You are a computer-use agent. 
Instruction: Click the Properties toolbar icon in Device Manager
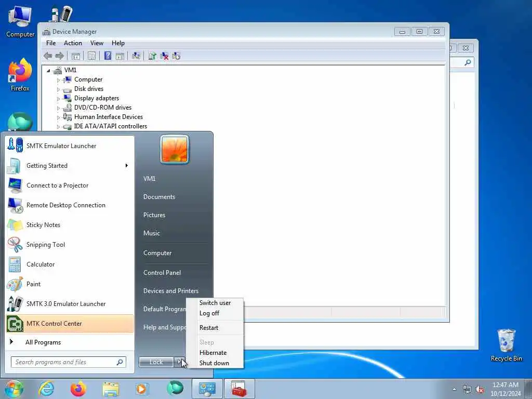tap(91, 56)
